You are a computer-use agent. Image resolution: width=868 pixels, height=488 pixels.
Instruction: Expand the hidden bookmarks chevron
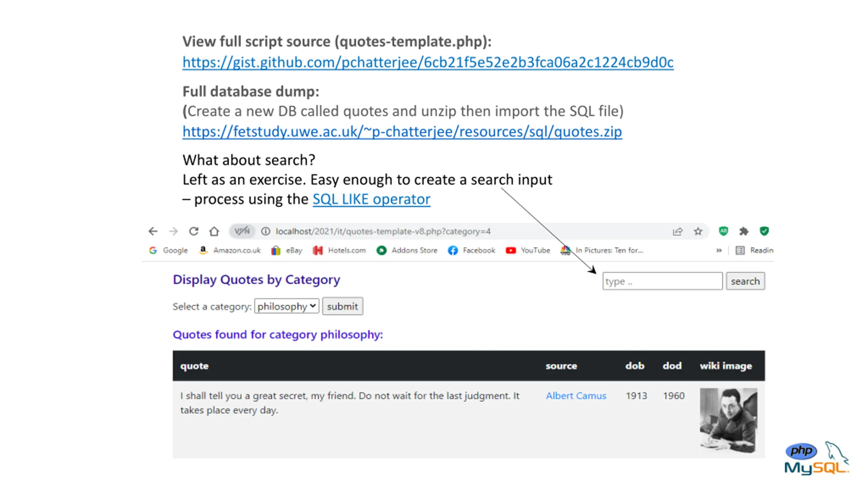click(719, 250)
